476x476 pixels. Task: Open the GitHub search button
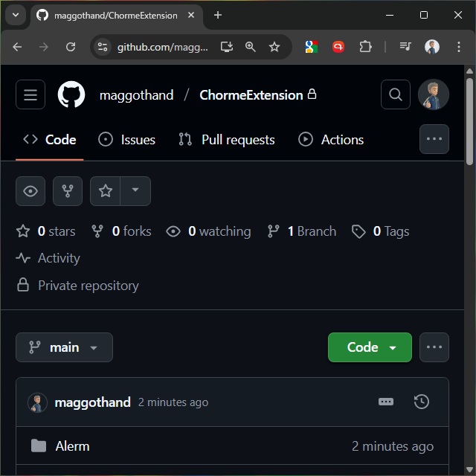[396, 95]
